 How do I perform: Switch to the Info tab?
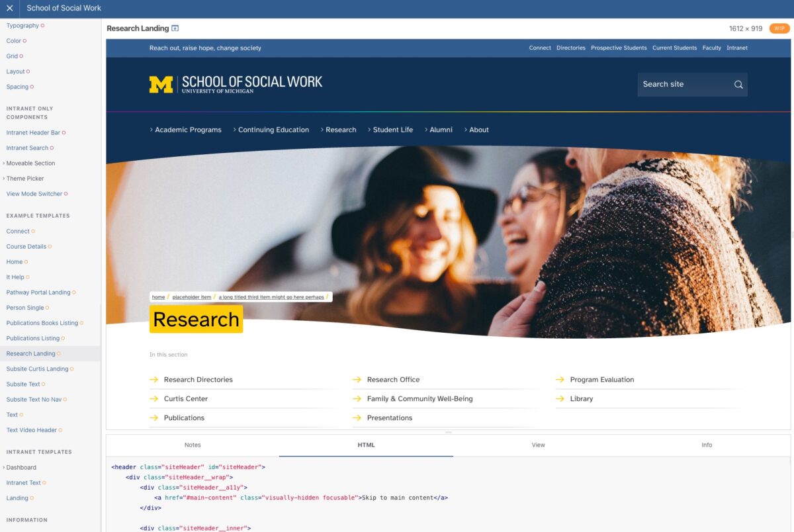pyautogui.click(x=707, y=445)
